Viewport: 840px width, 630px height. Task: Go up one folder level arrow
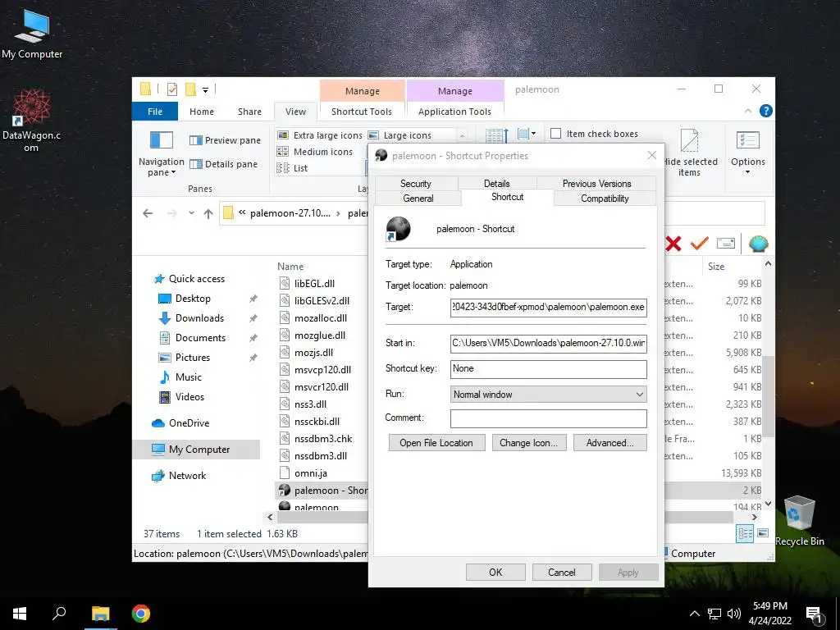coord(208,213)
